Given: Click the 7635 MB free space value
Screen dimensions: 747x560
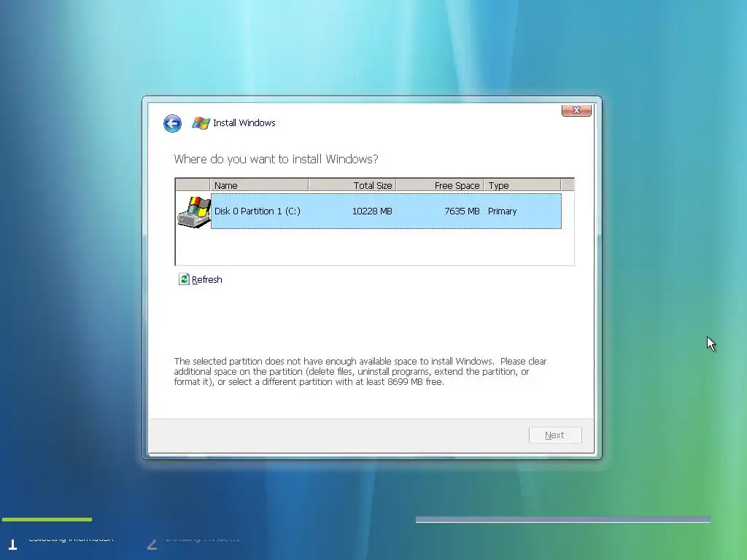Looking at the screenshot, I should (462, 211).
